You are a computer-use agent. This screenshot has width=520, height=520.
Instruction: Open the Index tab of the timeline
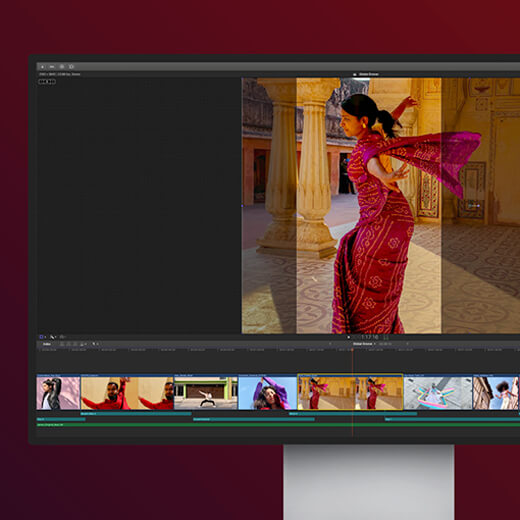[x=47, y=344]
